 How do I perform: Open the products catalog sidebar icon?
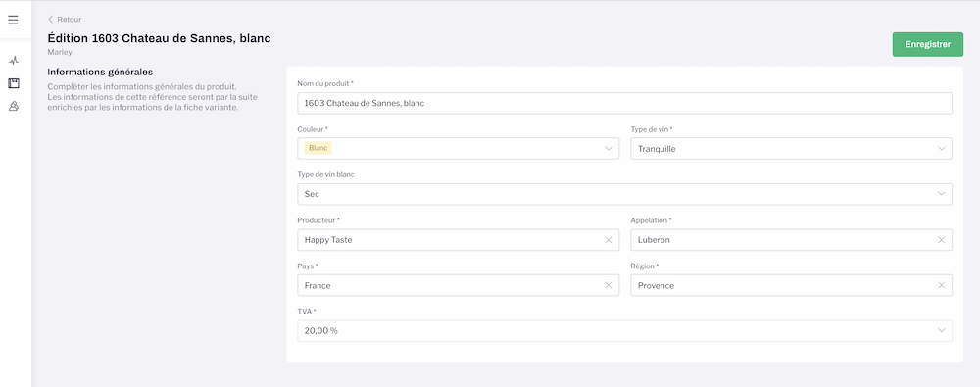point(13,83)
